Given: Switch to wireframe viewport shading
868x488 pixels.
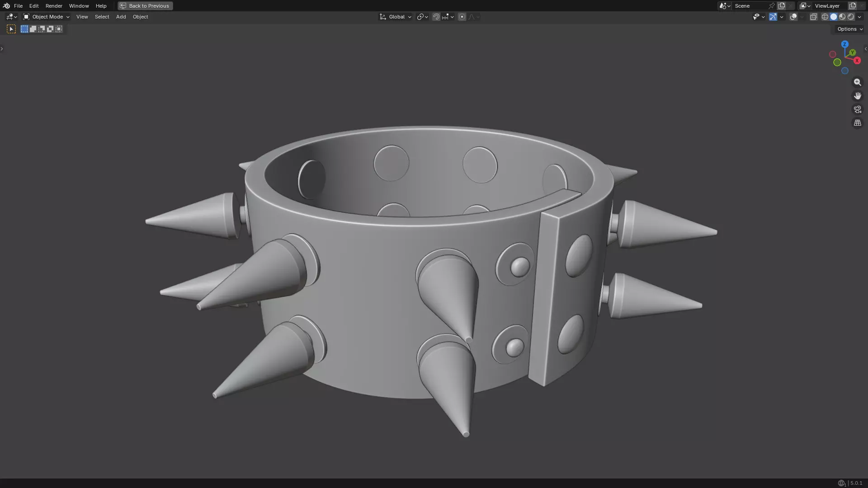Looking at the screenshot, I should (825, 17).
